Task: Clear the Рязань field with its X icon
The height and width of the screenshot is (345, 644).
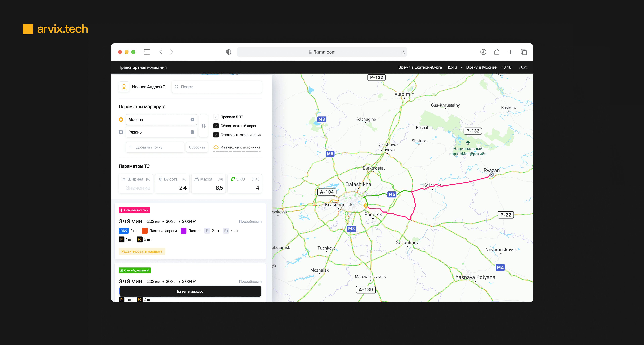Action: [x=192, y=132]
